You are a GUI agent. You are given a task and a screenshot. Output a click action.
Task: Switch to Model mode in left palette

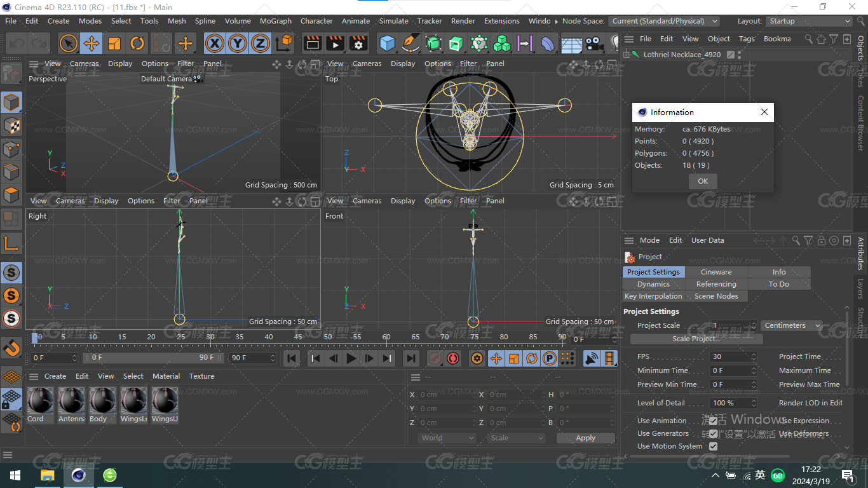tap(11, 102)
